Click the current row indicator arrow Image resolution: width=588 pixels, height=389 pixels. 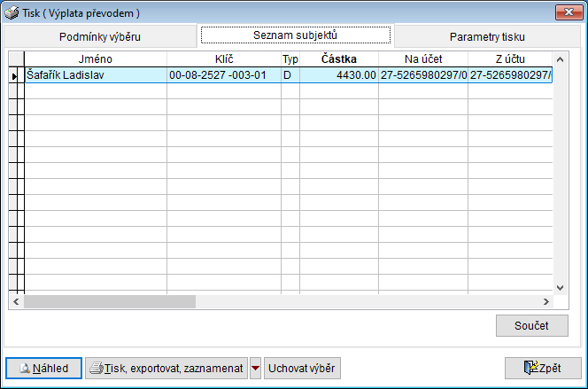(x=14, y=76)
